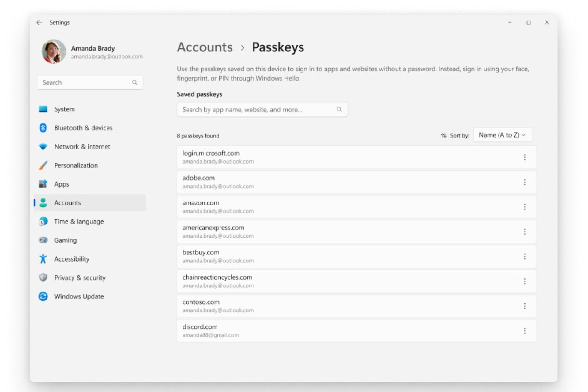The width and height of the screenshot is (588, 392).
Task: Go to the Personalization label
Action: [x=76, y=165]
